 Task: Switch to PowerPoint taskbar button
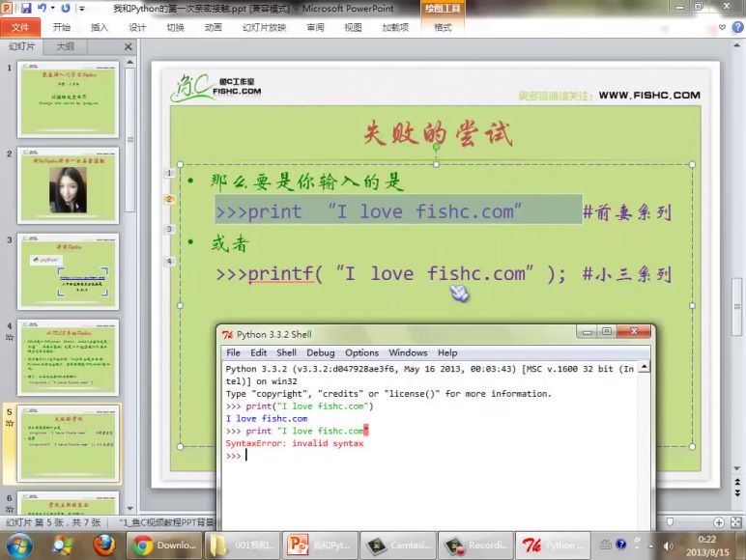click(x=320, y=546)
